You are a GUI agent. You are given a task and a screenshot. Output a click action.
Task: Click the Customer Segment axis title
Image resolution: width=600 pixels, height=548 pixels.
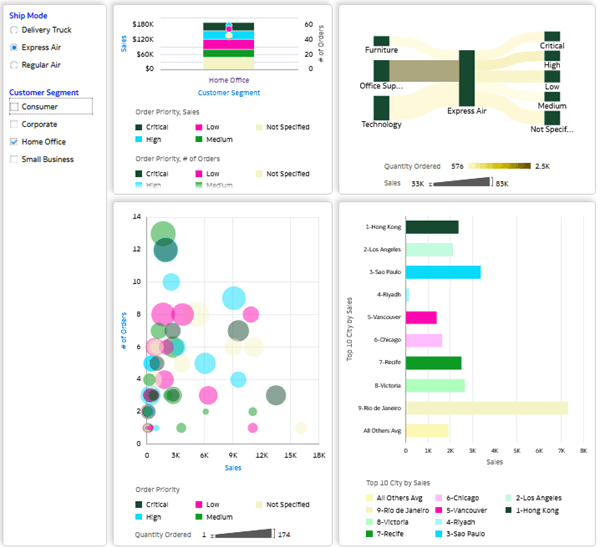coord(229,93)
